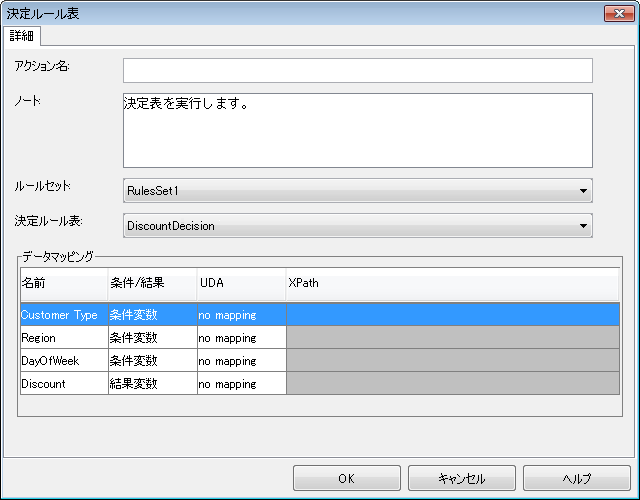Viewport: 640px width, 500px height.
Task: Select the Customer Type row name cell
Action: pos(64,314)
